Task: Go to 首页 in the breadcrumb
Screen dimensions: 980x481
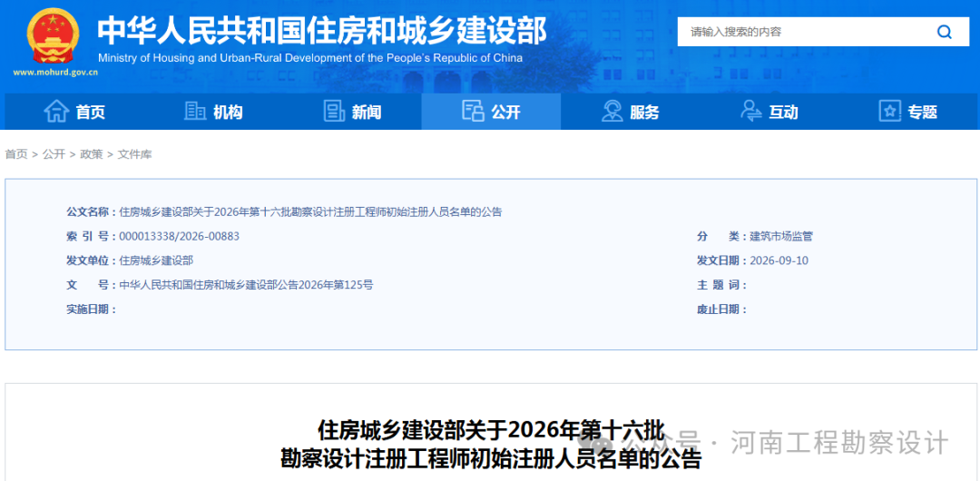Action: pyautogui.click(x=16, y=154)
